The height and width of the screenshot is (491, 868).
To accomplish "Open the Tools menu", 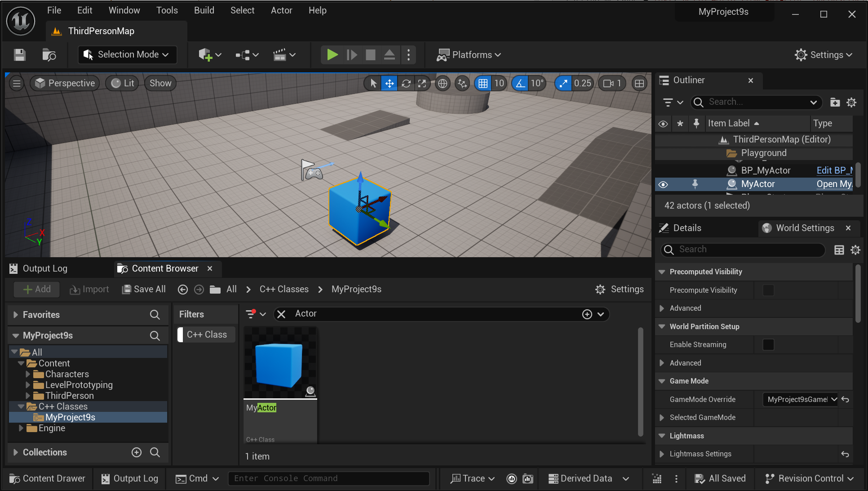I will [x=167, y=10].
